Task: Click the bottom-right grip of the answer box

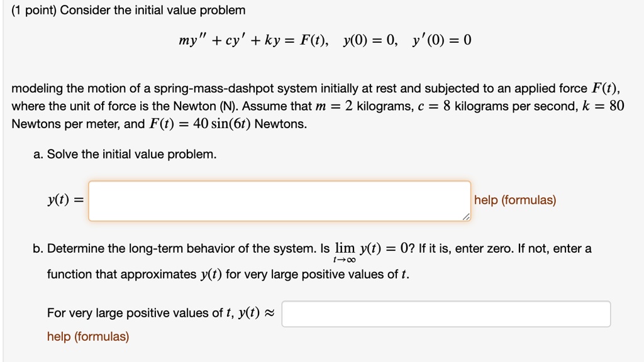Action: [466, 217]
